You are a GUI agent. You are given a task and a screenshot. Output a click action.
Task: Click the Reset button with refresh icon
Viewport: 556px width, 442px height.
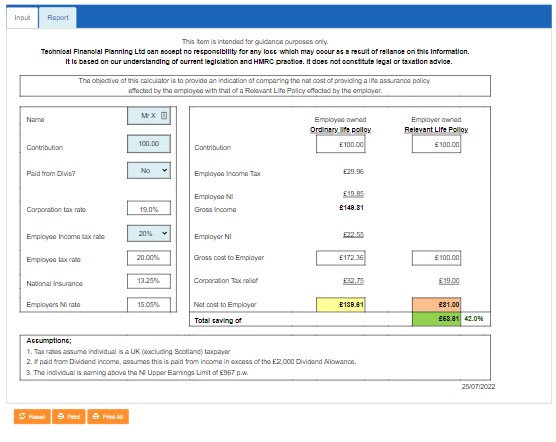[32, 416]
